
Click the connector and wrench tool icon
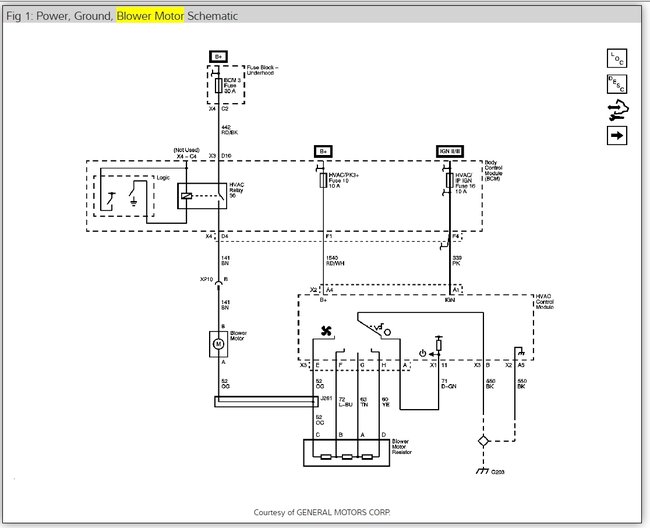tap(618, 111)
